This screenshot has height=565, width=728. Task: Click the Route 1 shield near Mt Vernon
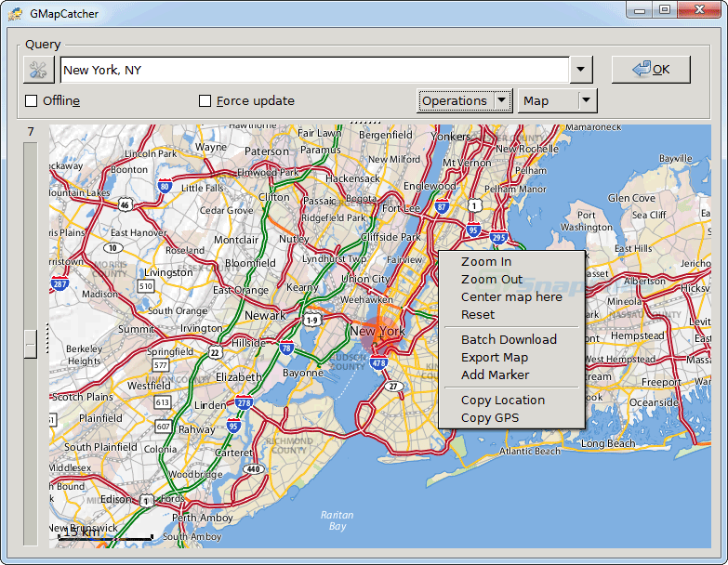click(474, 204)
